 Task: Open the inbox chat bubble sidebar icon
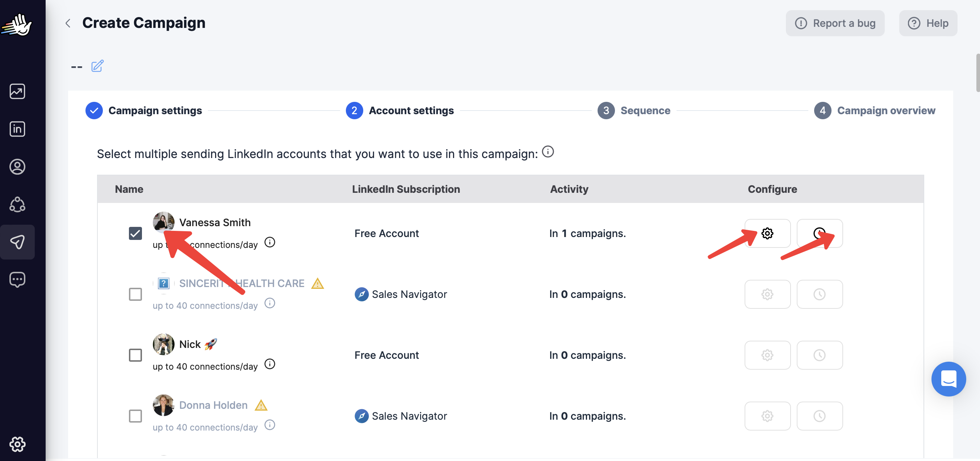click(17, 279)
